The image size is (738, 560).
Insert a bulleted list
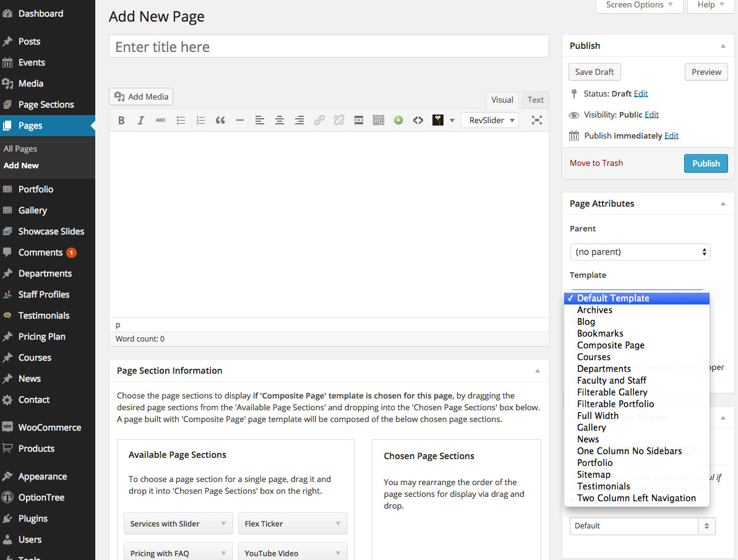point(181,119)
